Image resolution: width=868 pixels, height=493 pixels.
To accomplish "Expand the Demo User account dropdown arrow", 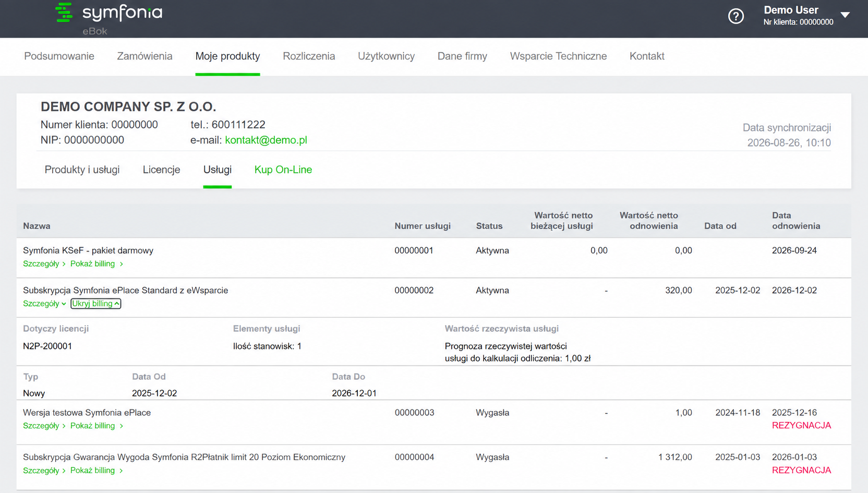I will [845, 15].
